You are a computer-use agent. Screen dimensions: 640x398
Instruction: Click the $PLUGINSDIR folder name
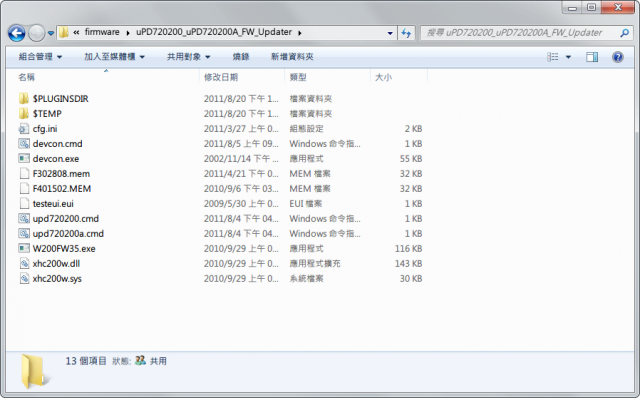click(x=61, y=98)
